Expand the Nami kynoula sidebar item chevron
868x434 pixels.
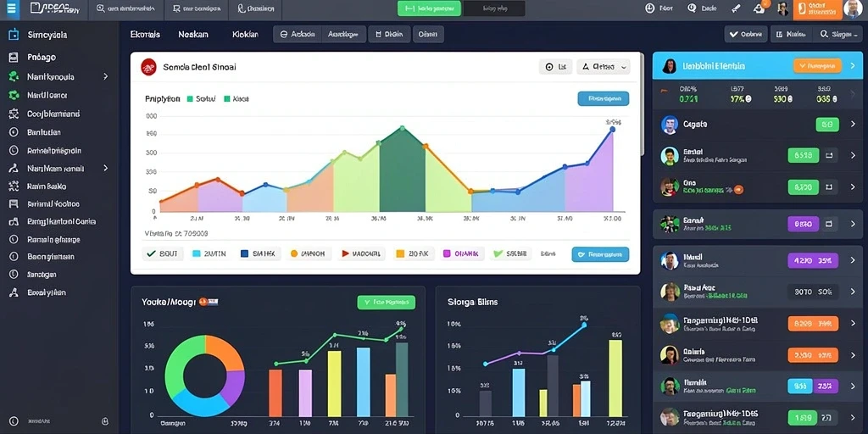click(106, 76)
